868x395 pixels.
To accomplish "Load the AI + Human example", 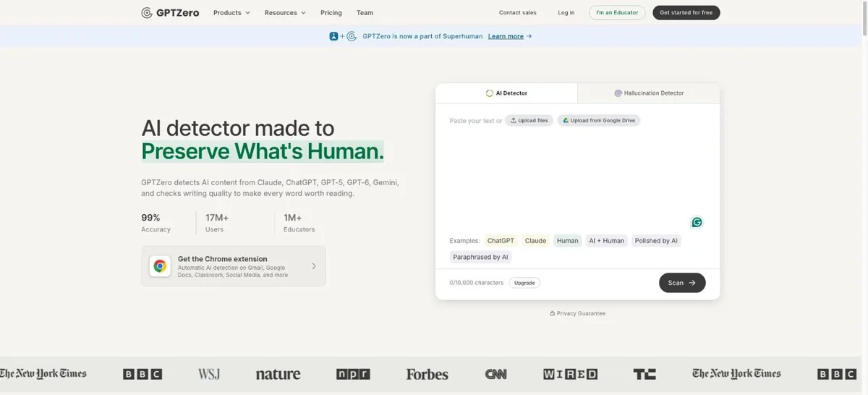I will (606, 241).
